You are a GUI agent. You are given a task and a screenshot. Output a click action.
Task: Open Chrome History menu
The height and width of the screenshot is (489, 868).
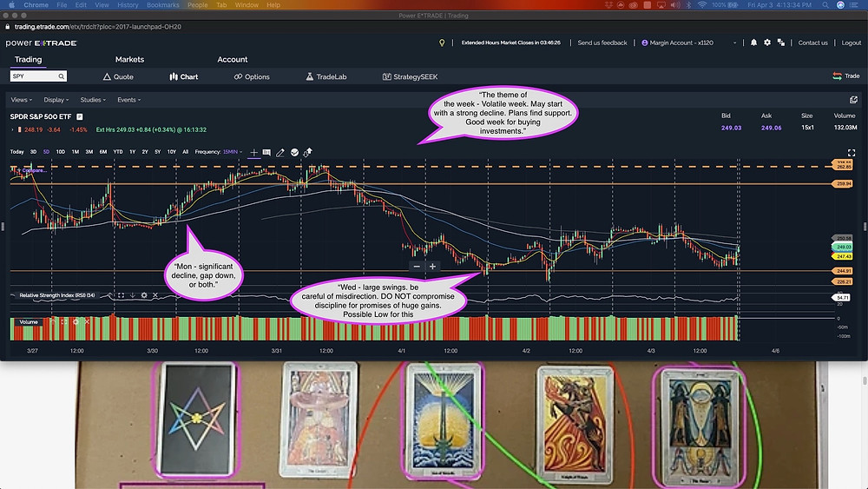(128, 5)
